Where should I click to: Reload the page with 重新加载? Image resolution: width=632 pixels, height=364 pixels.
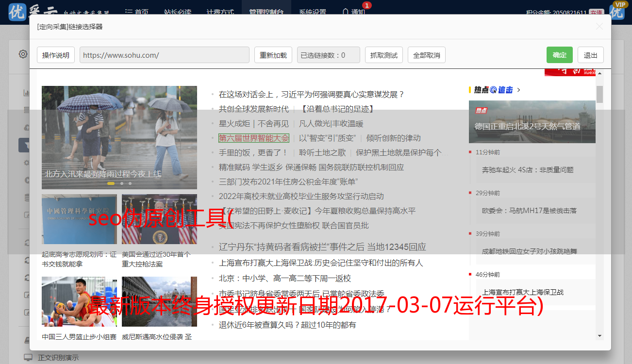(273, 55)
